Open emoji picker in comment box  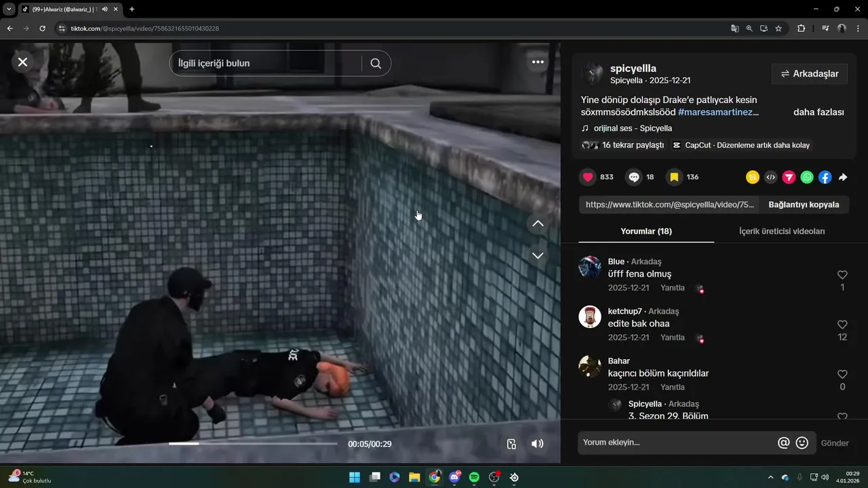coord(802,443)
